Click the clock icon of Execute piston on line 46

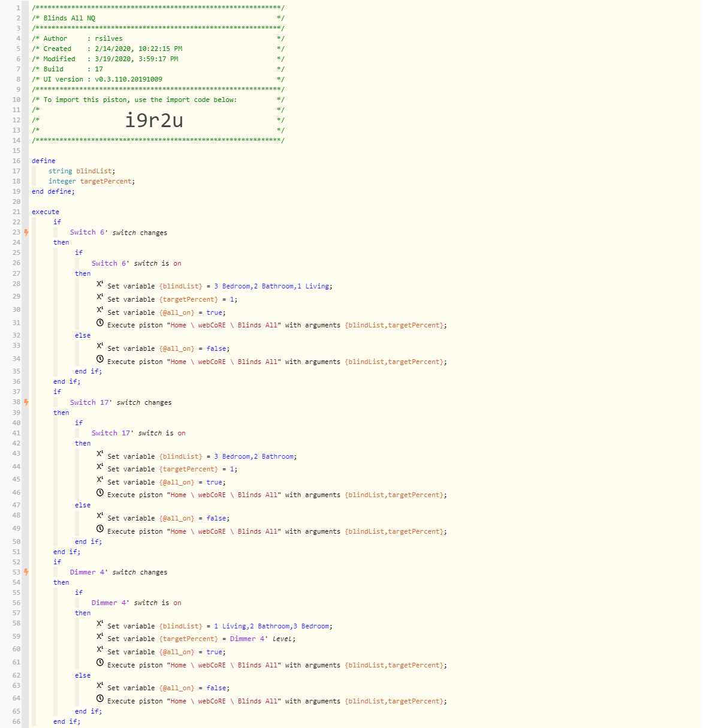[100, 493]
